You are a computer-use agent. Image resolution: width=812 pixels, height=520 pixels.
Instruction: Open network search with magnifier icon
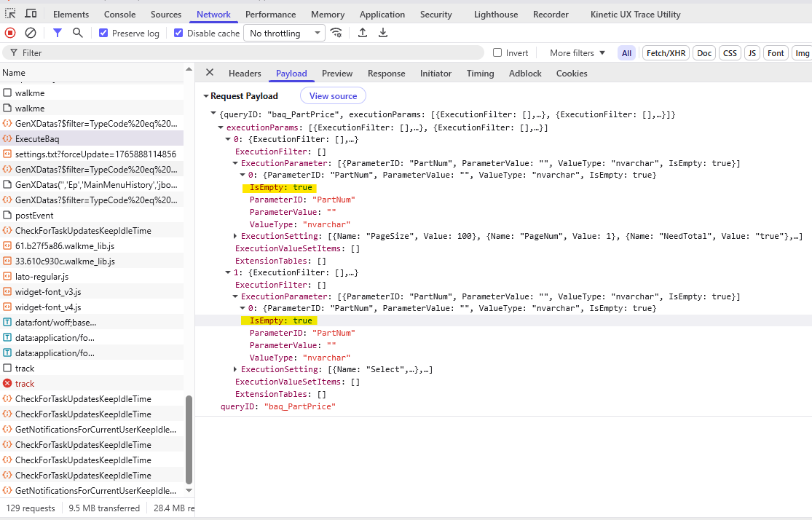point(78,33)
